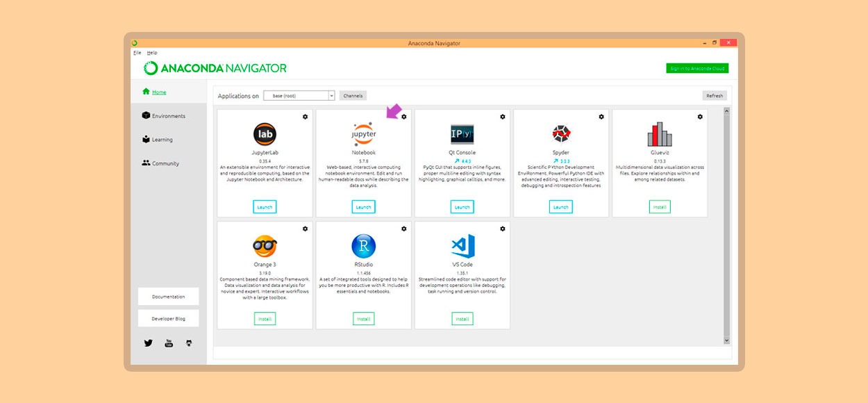Open the Qt Console gear options
The image size is (868, 403).
(503, 116)
